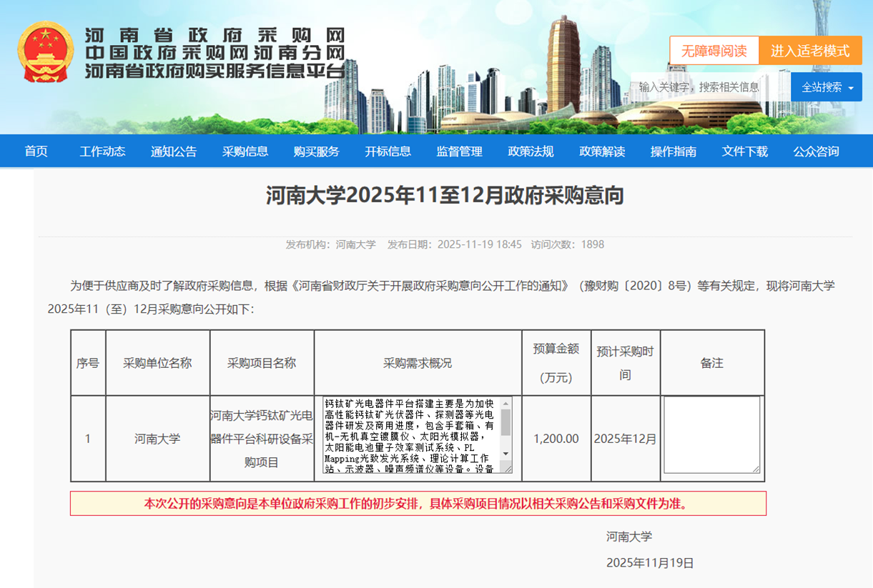Click the national emblem logo

coord(45,51)
